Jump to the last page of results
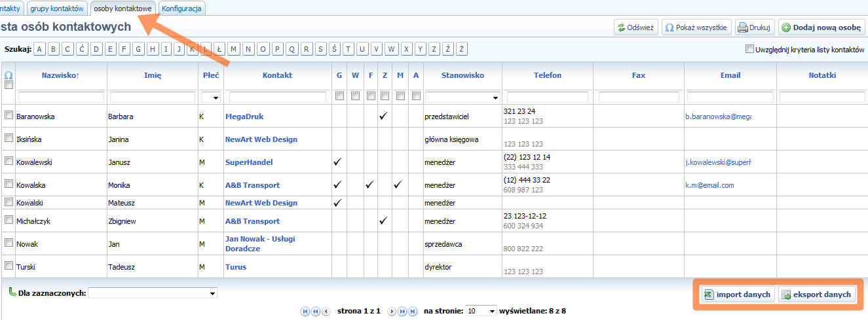This screenshot has height=320, width=868. point(413,311)
